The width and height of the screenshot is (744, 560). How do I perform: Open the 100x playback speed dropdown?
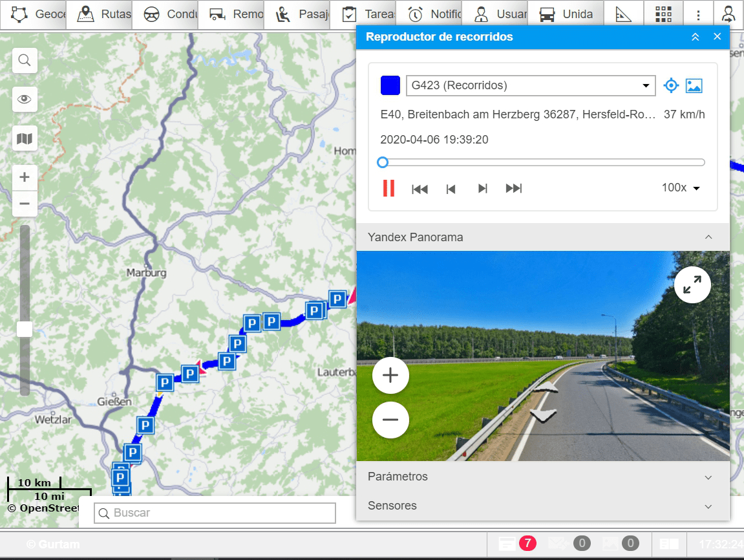coord(681,188)
